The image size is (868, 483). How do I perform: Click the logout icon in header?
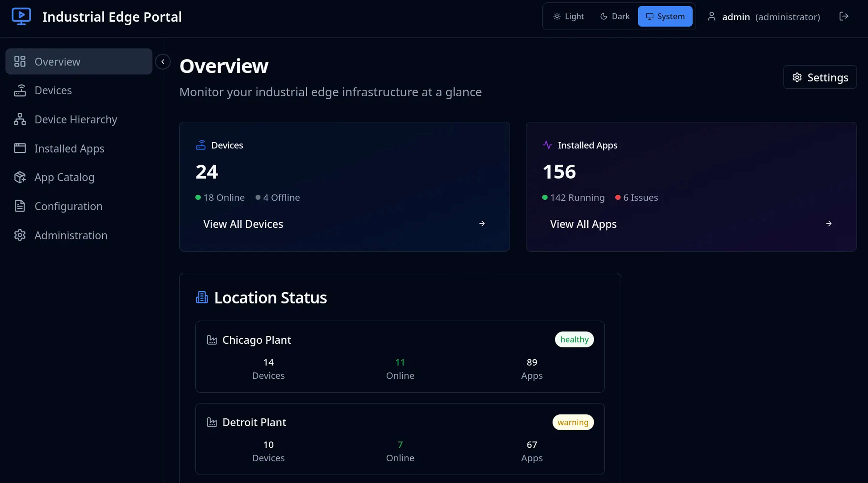click(x=843, y=16)
